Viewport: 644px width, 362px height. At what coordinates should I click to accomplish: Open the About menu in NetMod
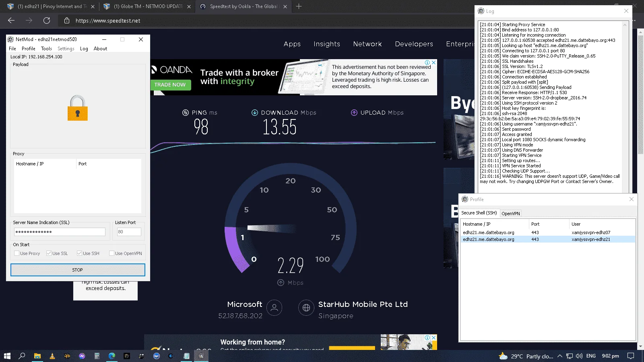click(x=101, y=49)
